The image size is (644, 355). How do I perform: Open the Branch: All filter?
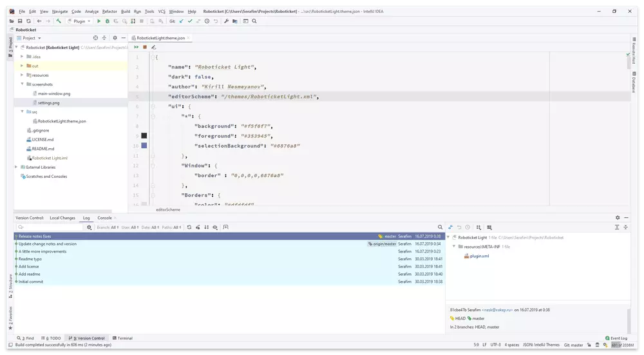point(108,227)
